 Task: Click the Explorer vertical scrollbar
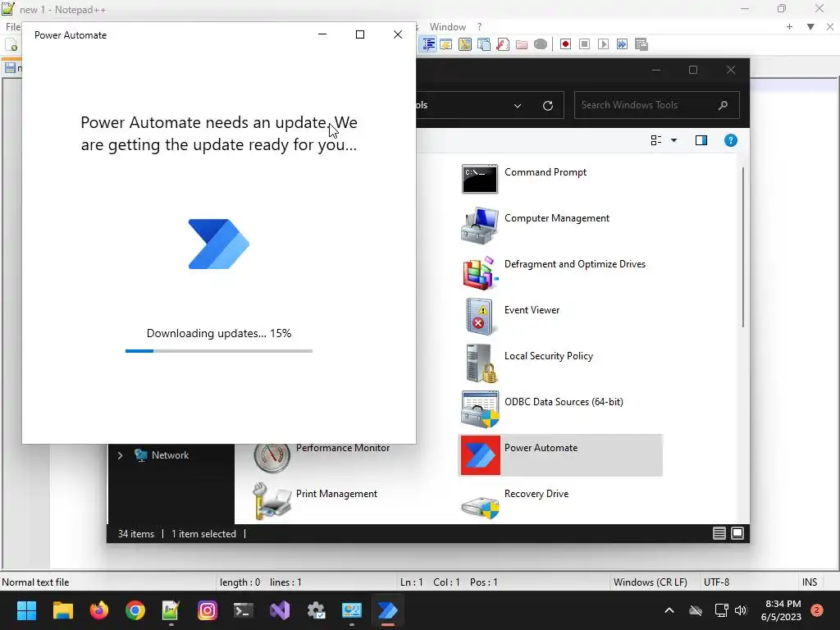click(x=743, y=246)
